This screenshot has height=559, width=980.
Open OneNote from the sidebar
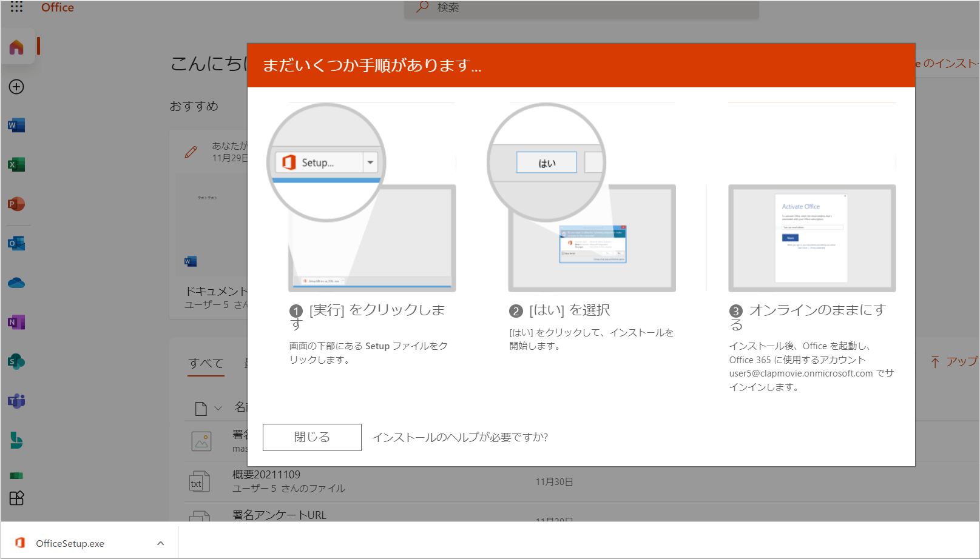[x=16, y=322]
